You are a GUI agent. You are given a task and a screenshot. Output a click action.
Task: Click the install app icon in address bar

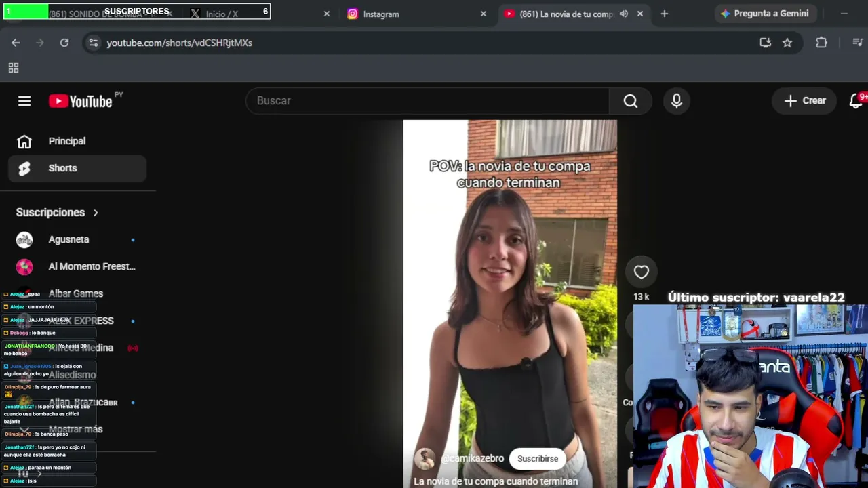pyautogui.click(x=766, y=43)
